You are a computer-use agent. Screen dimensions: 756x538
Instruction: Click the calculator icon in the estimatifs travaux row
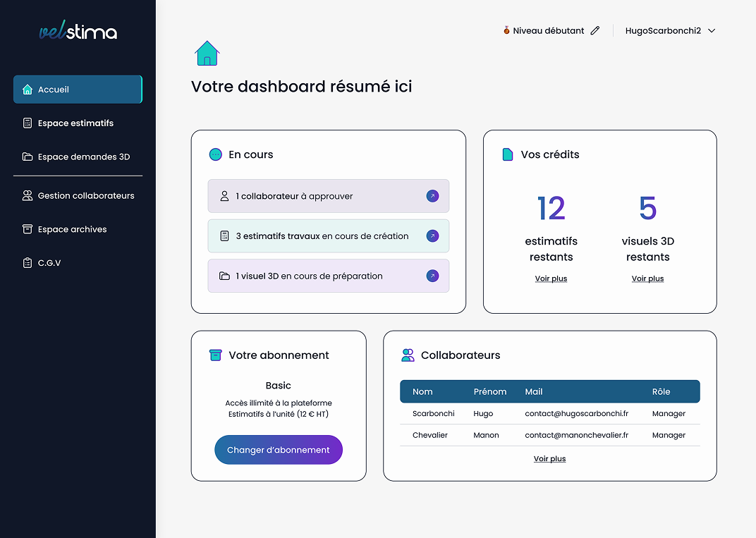pyautogui.click(x=224, y=236)
